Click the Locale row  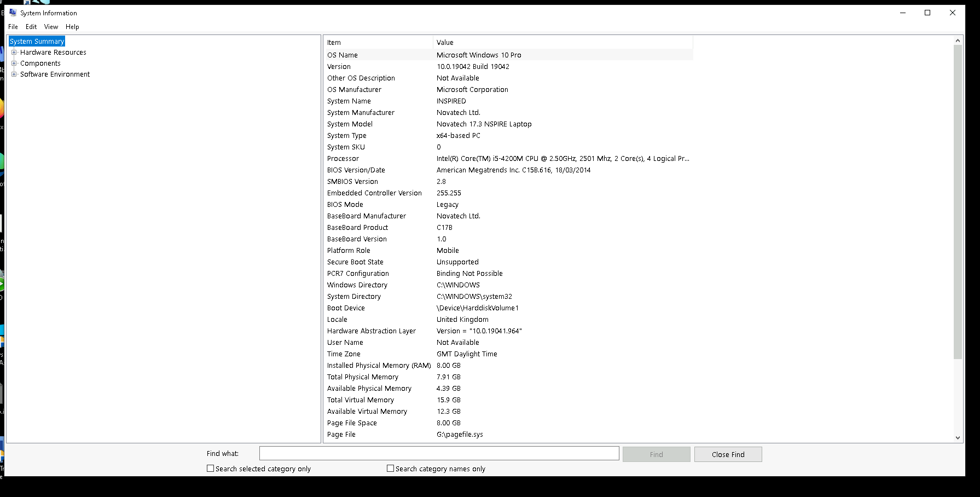(x=508, y=319)
